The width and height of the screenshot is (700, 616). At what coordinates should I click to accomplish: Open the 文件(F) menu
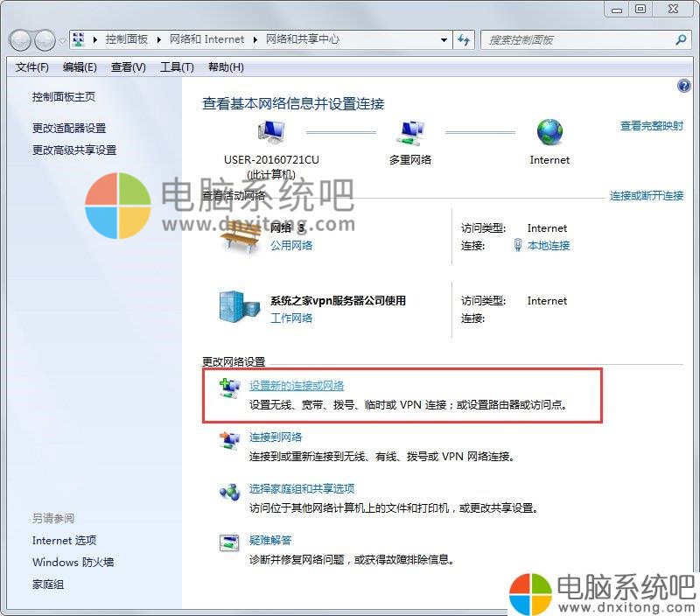(32, 67)
